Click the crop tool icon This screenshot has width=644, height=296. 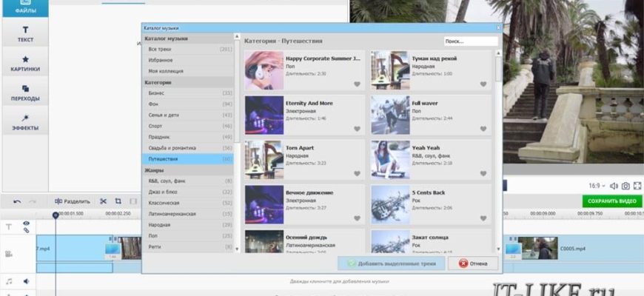118,201
